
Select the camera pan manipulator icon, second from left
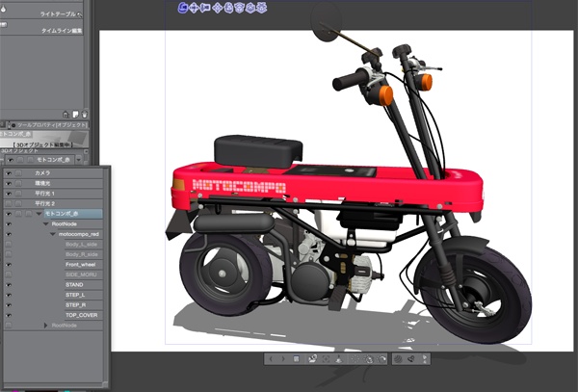[x=194, y=8]
